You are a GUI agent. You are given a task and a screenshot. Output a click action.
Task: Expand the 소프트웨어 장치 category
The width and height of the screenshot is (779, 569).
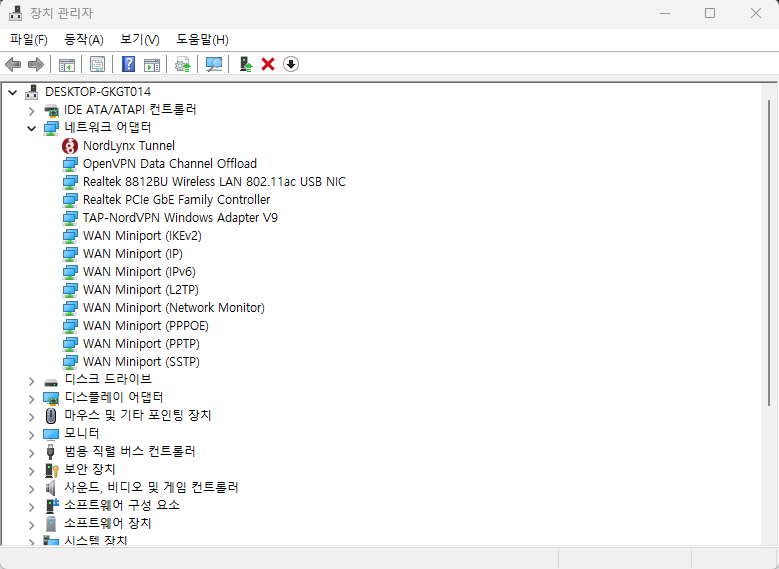[32, 525]
